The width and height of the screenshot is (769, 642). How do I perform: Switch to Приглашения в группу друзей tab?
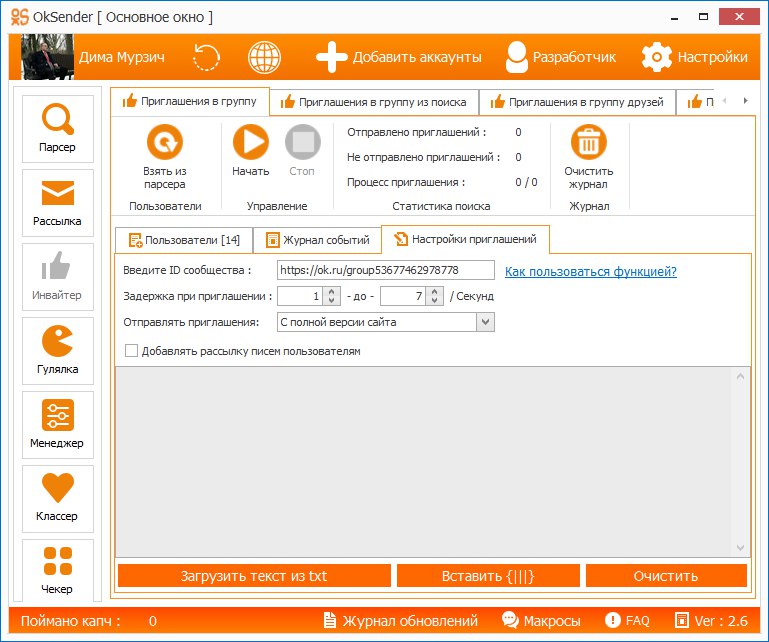(577, 102)
